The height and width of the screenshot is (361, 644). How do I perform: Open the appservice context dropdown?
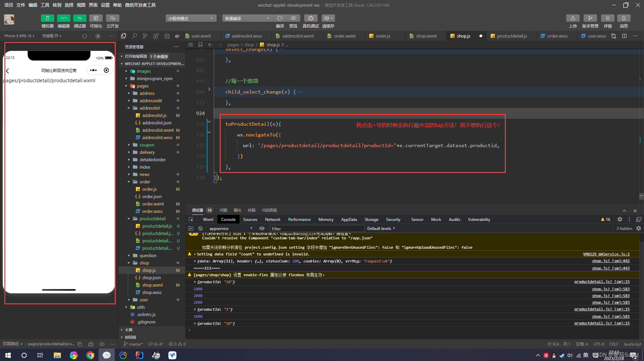tap(230, 228)
